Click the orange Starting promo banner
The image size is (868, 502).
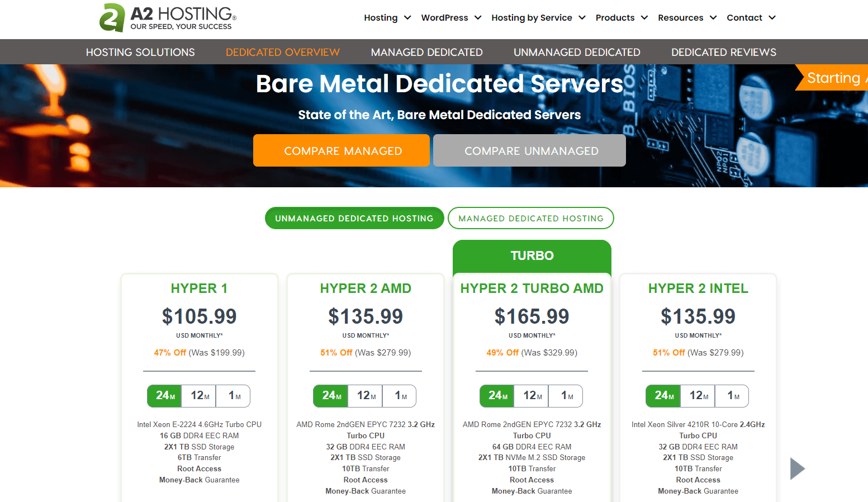[832, 78]
